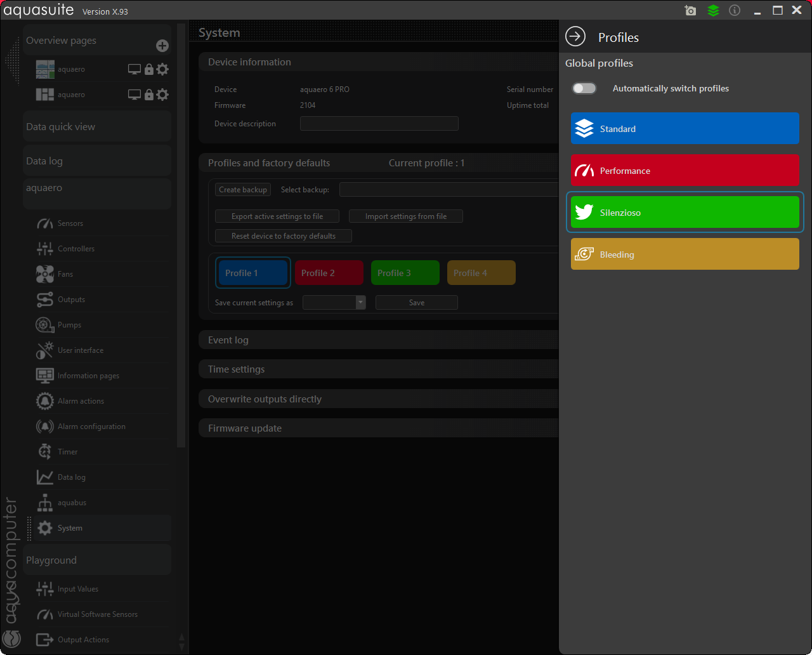Open second aquaero overview page thumbnail

(45, 95)
